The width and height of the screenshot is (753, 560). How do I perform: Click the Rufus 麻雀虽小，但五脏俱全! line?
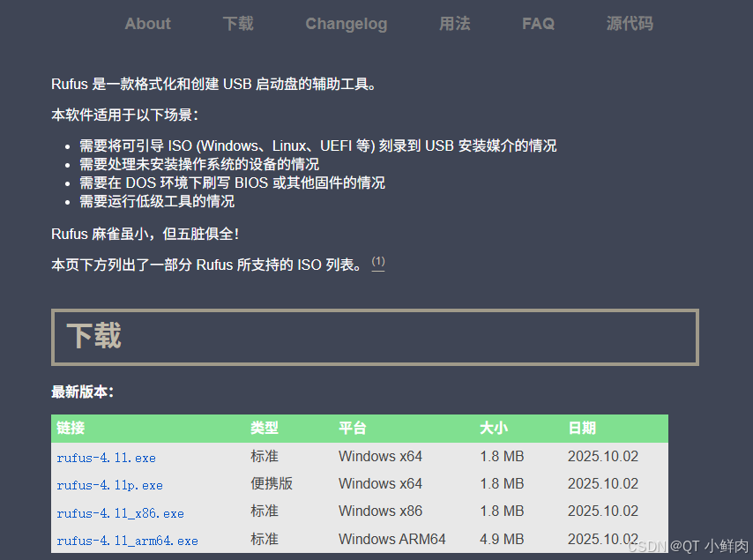tap(145, 234)
